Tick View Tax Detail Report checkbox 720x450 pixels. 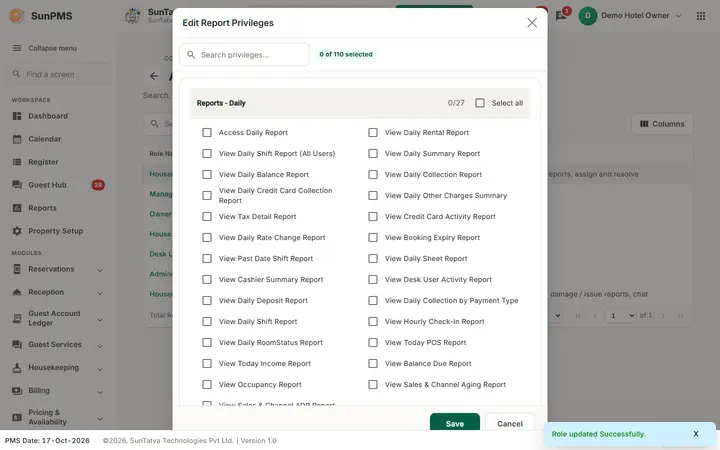pyautogui.click(x=207, y=216)
